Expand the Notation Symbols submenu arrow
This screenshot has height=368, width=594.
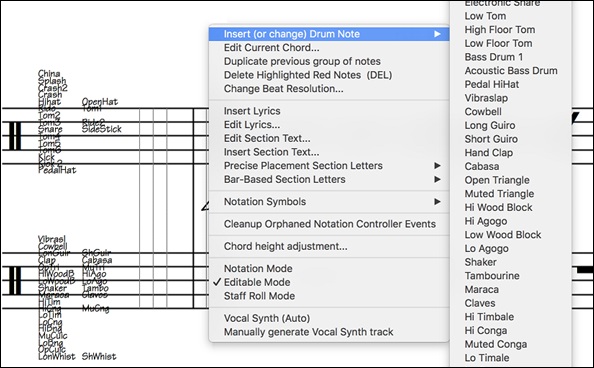(437, 202)
